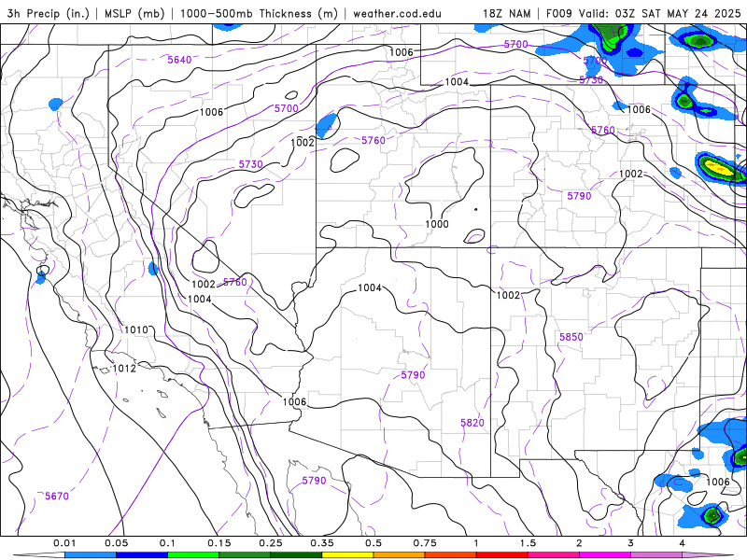
Task: Click the orange 0.5 legend swatch
Action: tap(399, 555)
